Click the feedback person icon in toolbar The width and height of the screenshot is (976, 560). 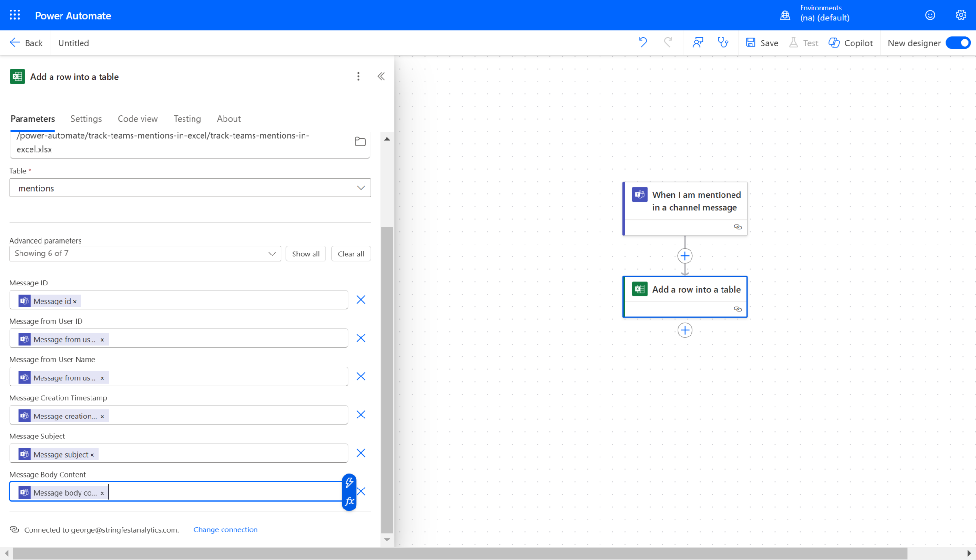(698, 42)
